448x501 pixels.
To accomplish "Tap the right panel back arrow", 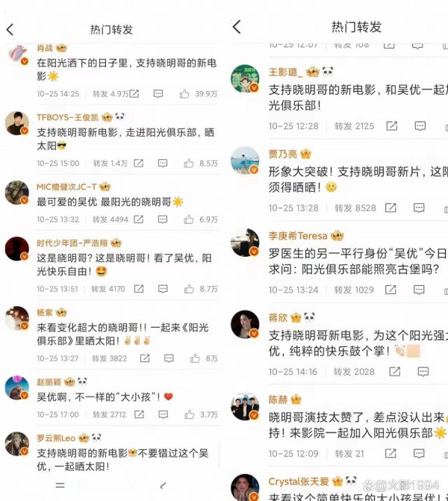I will coord(237,27).
